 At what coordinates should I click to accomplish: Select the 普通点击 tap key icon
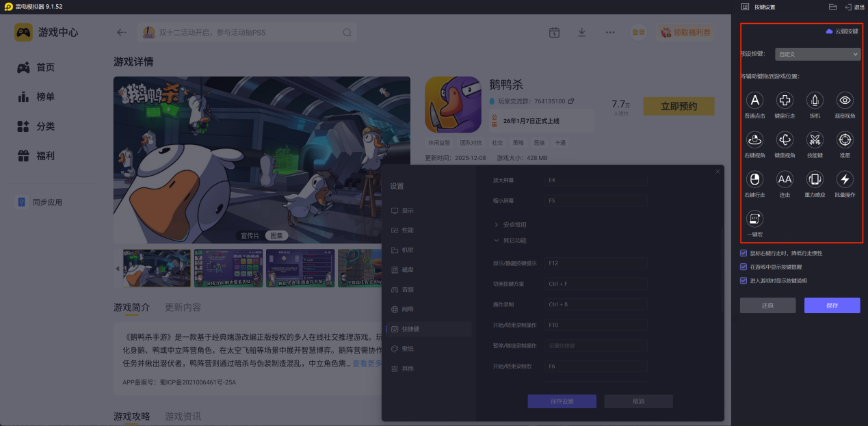(x=754, y=101)
